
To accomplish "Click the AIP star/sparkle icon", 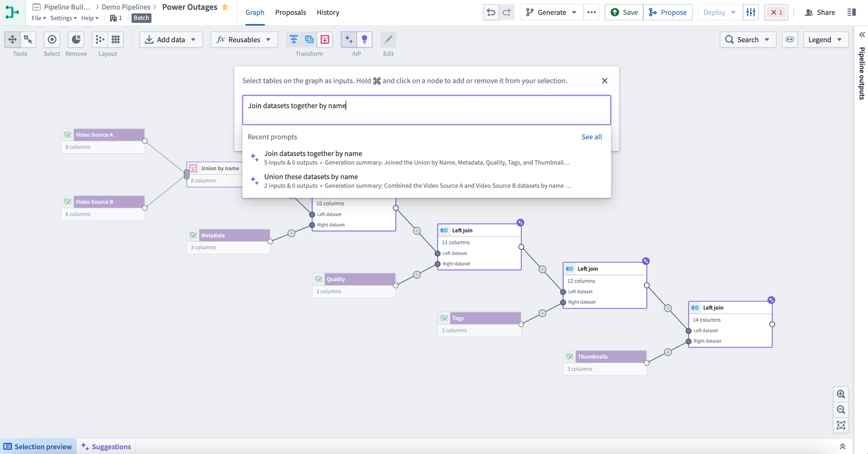I will click(x=349, y=39).
